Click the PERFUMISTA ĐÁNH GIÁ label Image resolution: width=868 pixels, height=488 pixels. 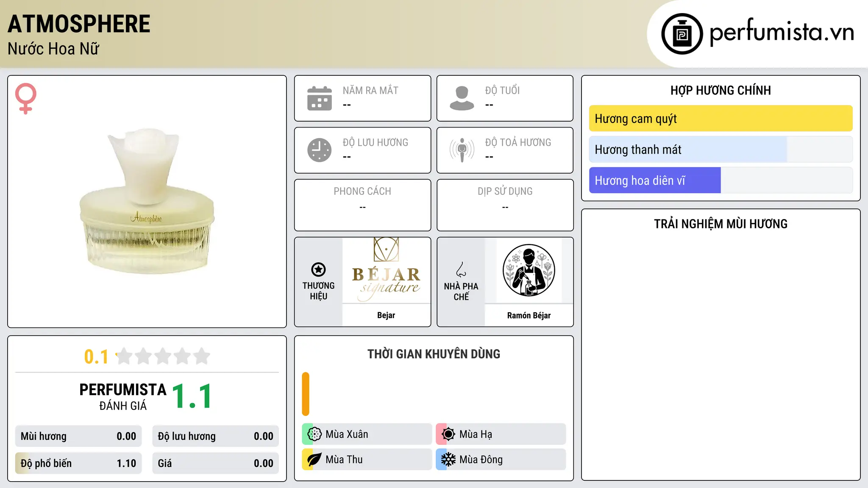point(123,397)
